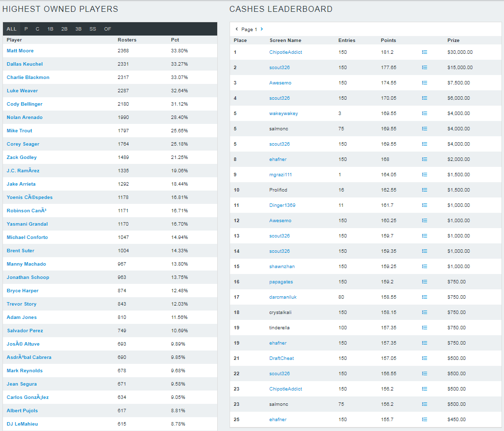Open lineup list icon for ChipotleAddict first place

click(425, 52)
